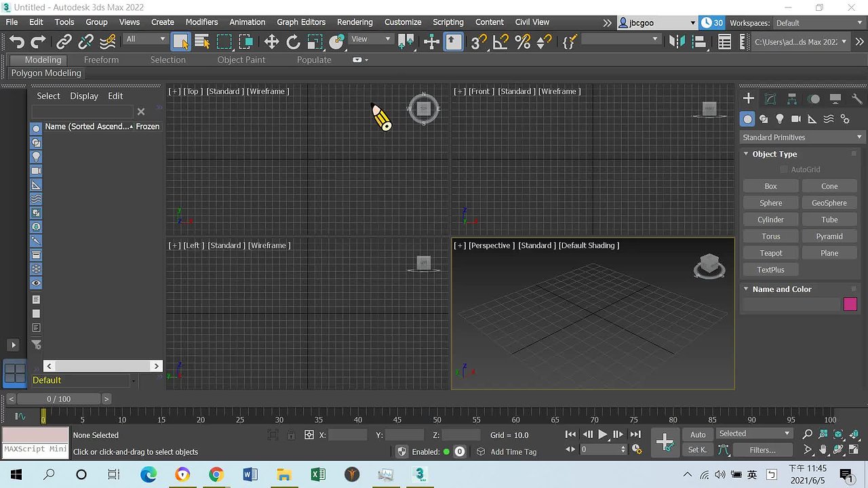Open the key filter Selected dropdown
868x488 pixels.
pyautogui.click(x=754, y=434)
